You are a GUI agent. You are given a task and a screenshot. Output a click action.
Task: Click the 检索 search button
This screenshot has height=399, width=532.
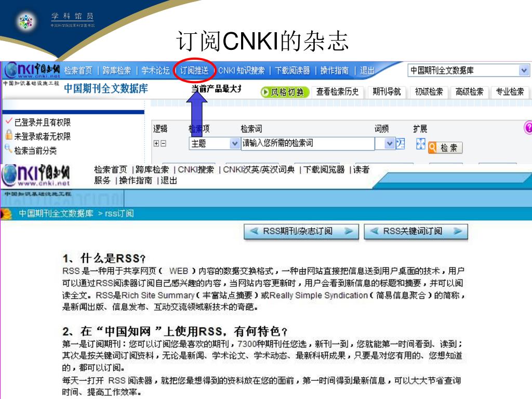tap(445, 148)
